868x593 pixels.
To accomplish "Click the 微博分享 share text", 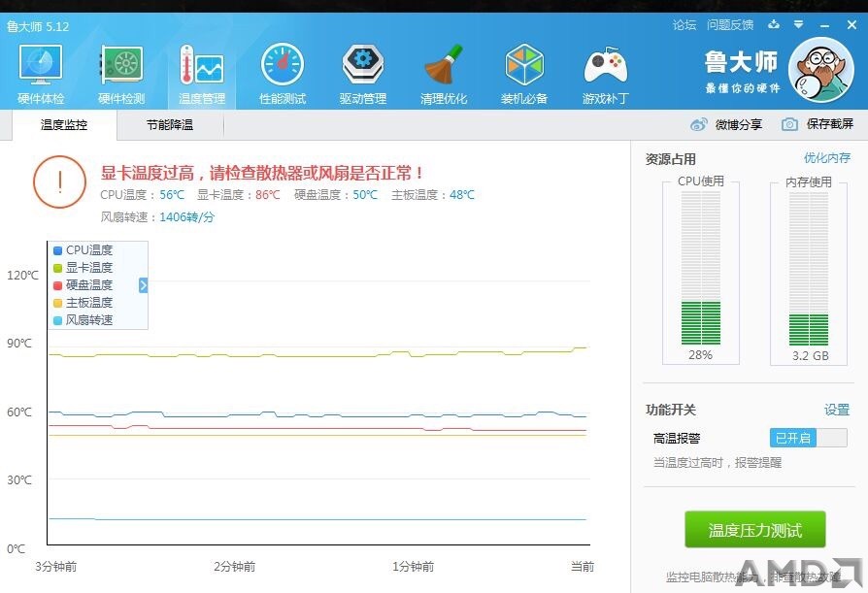I will tap(739, 124).
